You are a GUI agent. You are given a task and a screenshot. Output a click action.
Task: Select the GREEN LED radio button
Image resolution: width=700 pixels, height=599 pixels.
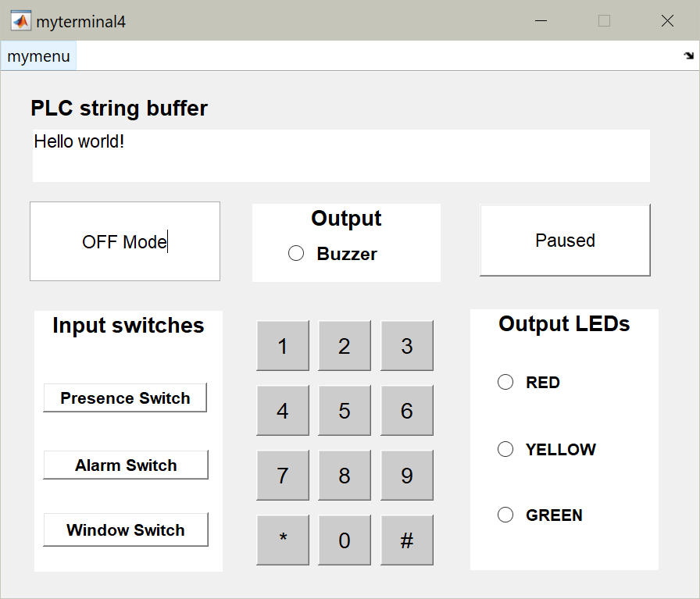[x=505, y=515]
